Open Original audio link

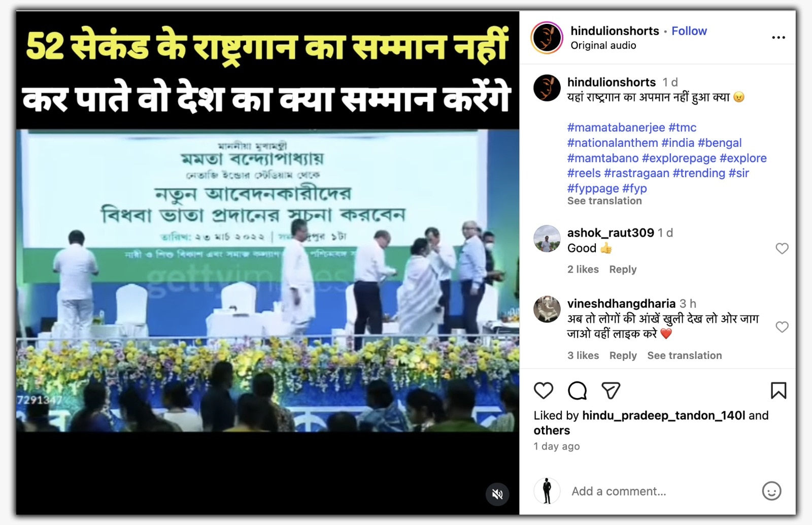(x=603, y=45)
